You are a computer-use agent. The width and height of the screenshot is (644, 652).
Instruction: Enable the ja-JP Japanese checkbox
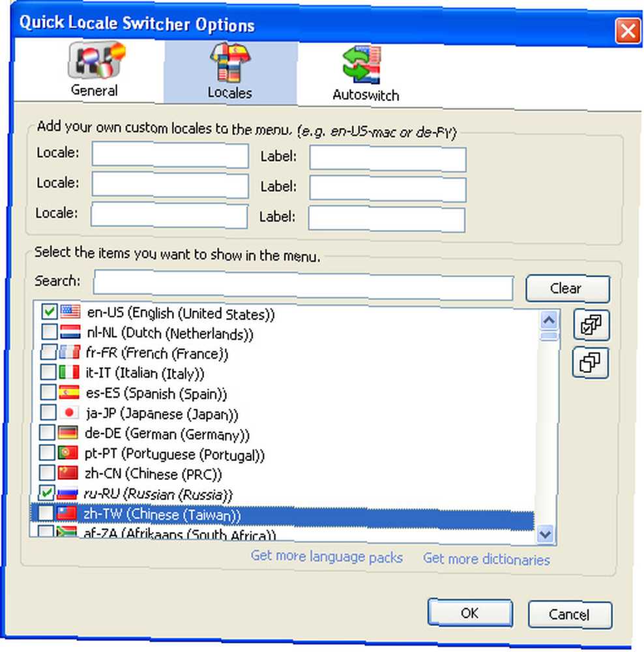click(x=48, y=412)
